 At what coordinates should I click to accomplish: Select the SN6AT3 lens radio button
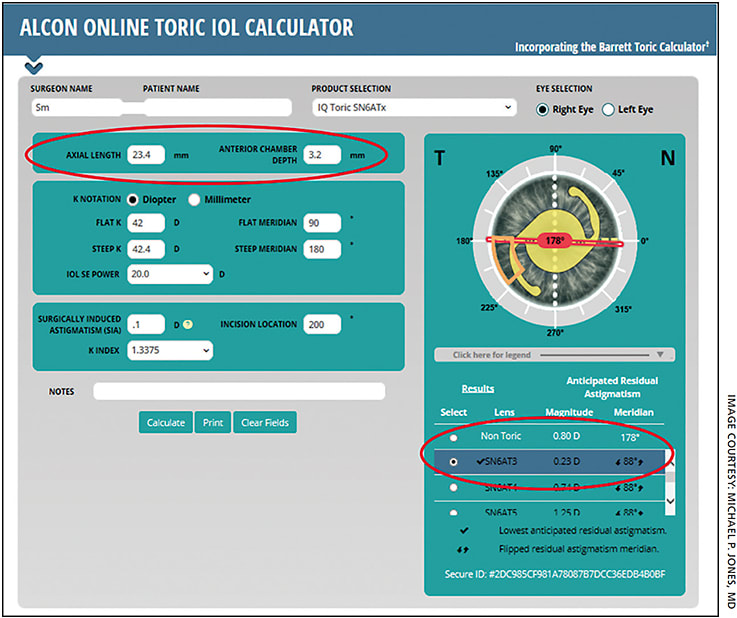point(453,462)
